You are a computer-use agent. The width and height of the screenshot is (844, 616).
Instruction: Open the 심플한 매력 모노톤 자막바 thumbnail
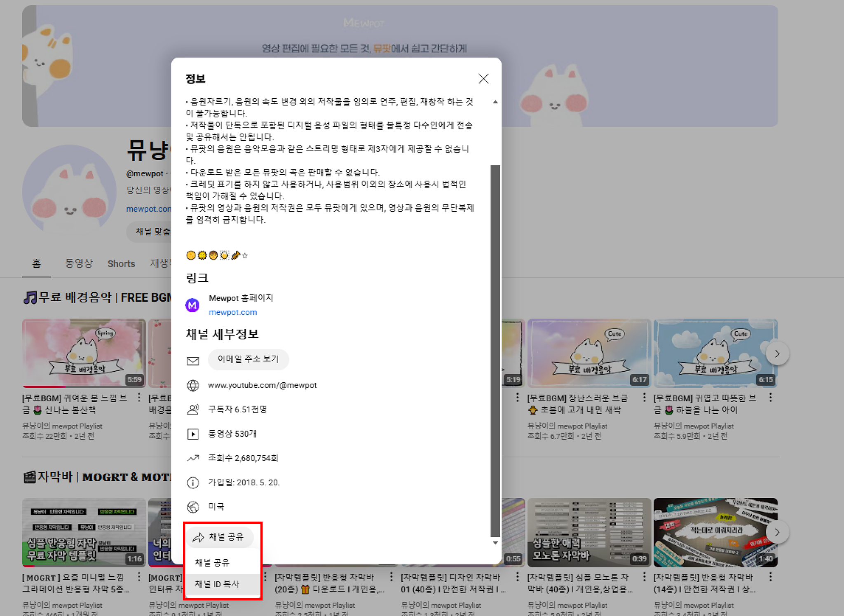[x=589, y=532]
